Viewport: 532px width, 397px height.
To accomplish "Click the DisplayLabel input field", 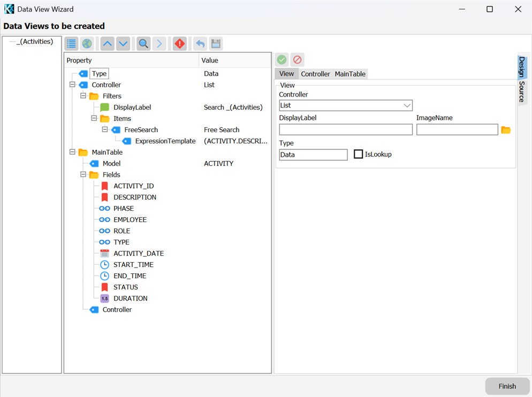I will (346, 129).
